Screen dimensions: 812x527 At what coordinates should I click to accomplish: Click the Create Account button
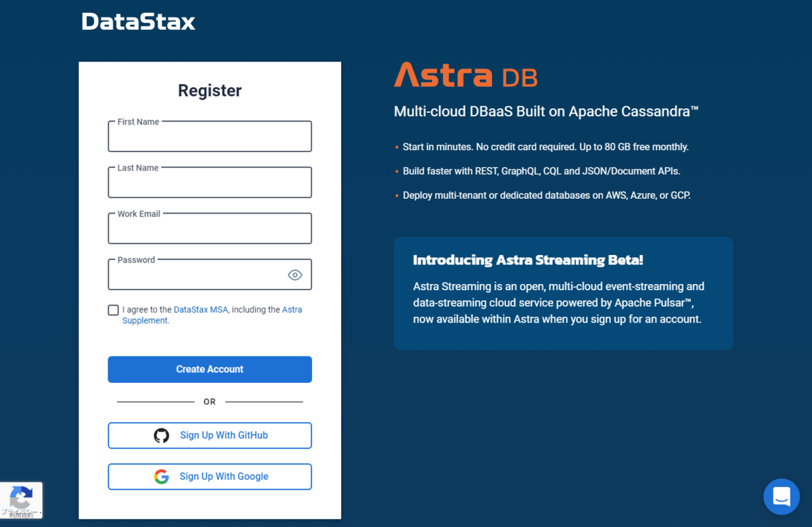210,369
